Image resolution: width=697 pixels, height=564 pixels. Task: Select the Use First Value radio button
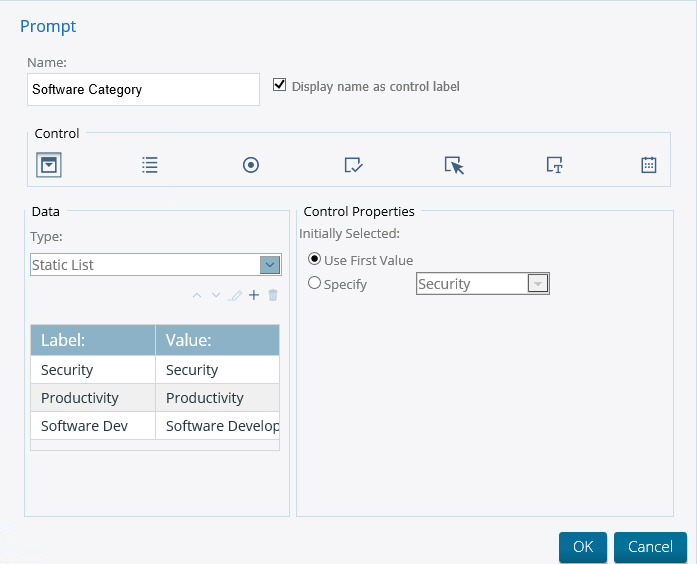(314, 259)
